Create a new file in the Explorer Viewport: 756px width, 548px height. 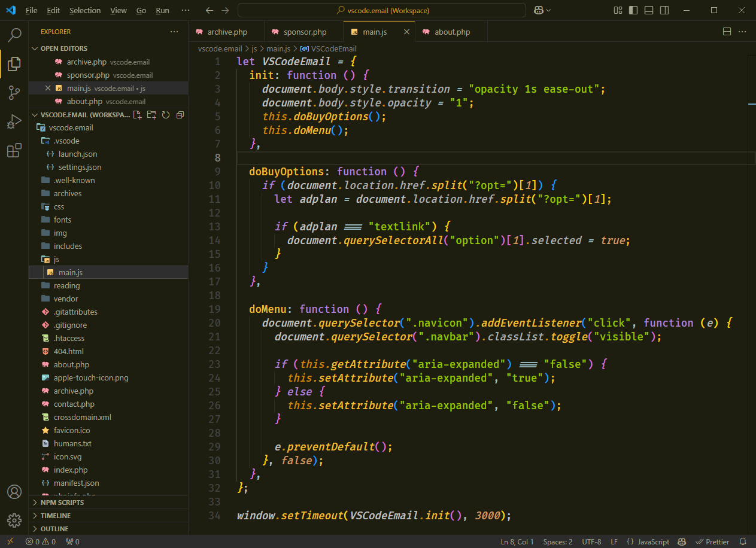tap(137, 114)
